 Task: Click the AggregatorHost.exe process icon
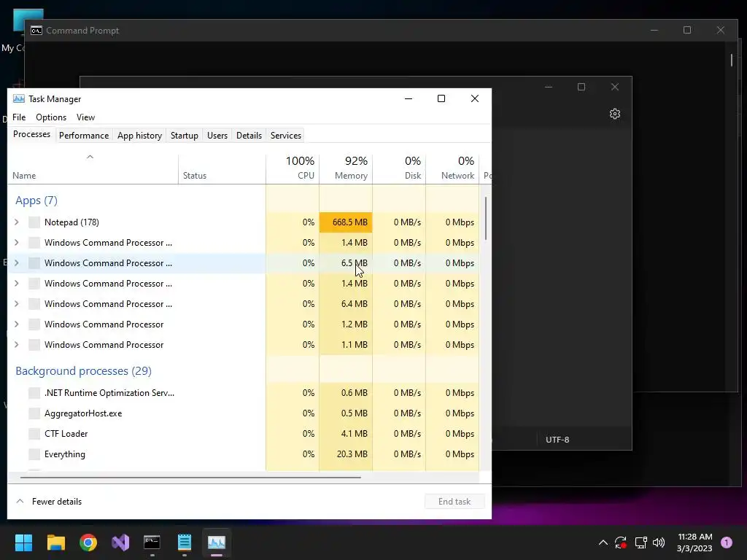coord(34,413)
